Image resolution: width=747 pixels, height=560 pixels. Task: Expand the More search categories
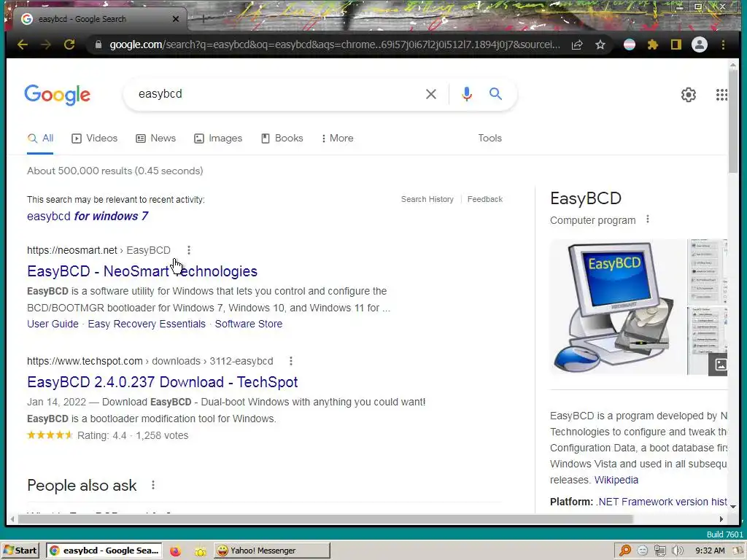click(337, 138)
